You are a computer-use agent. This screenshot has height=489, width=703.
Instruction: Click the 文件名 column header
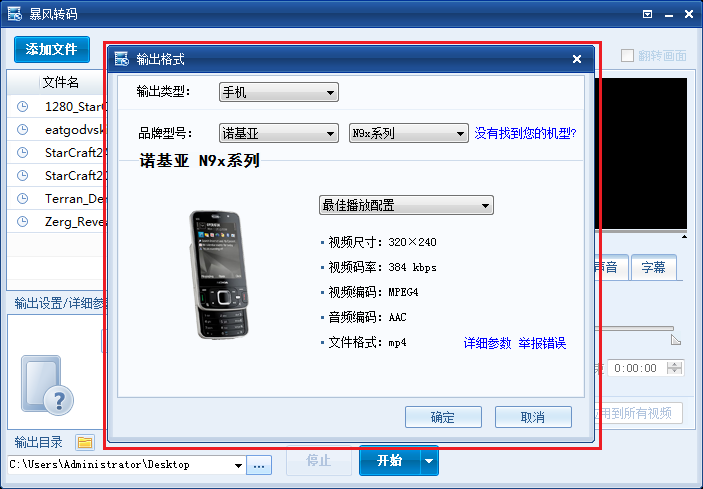tap(61, 82)
